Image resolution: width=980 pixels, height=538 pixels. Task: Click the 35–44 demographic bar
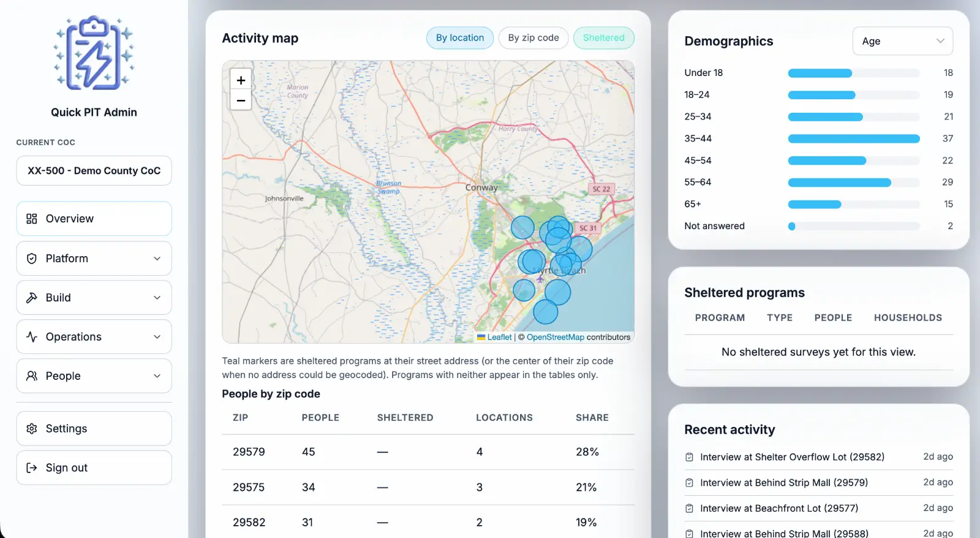pyautogui.click(x=854, y=138)
